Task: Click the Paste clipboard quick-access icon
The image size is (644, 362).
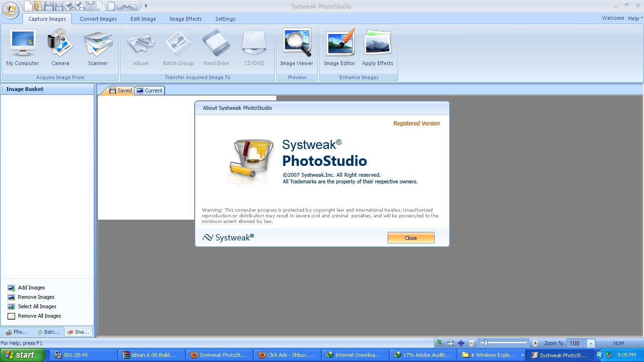Action: point(111,6)
